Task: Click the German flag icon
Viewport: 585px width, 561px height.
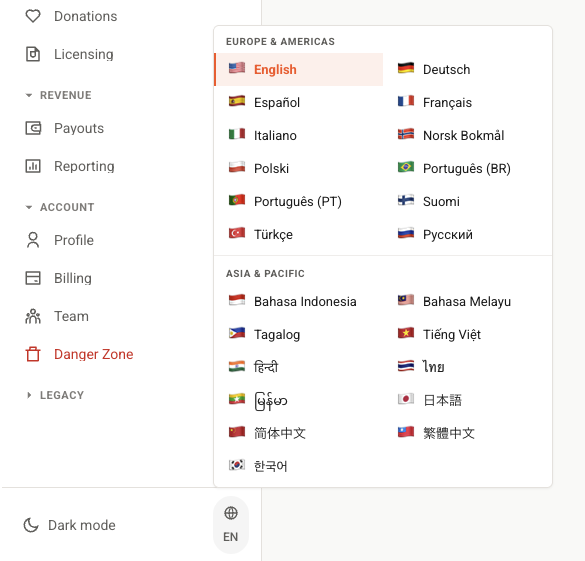Action: click(406, 68)
